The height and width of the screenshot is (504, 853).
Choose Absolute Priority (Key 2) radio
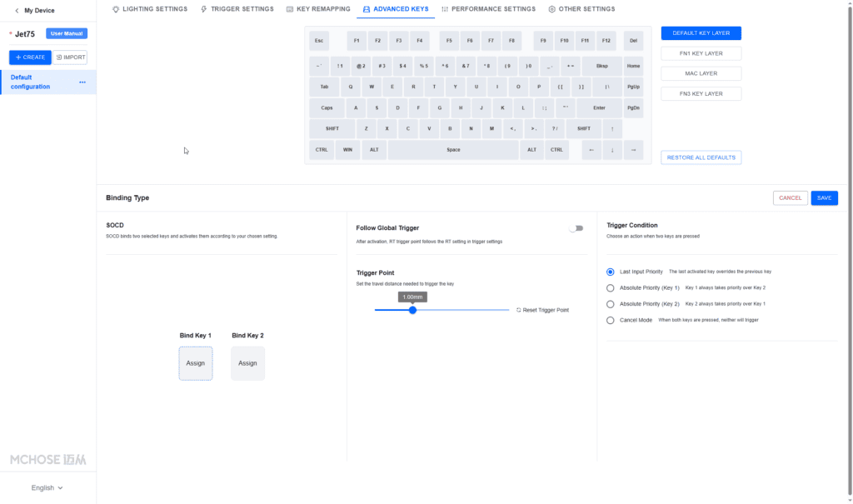[x=611, y=304]
